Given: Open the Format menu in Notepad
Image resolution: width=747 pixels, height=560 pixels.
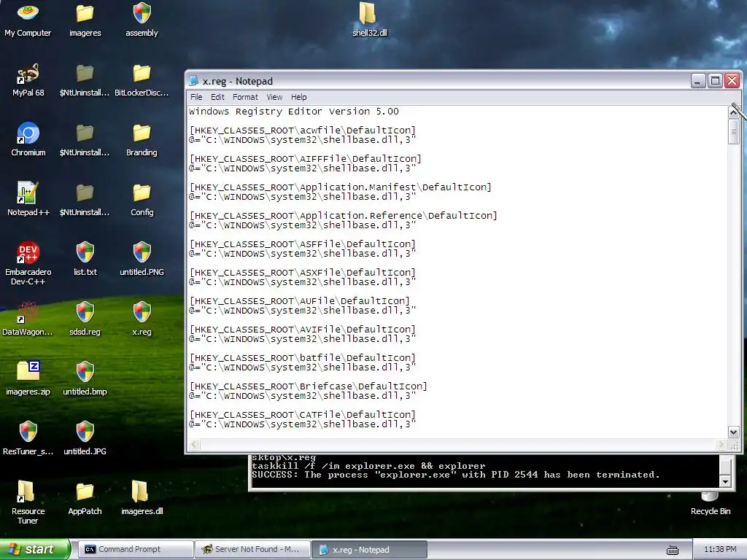Looking at the screenshot, I should coord(245,97).
